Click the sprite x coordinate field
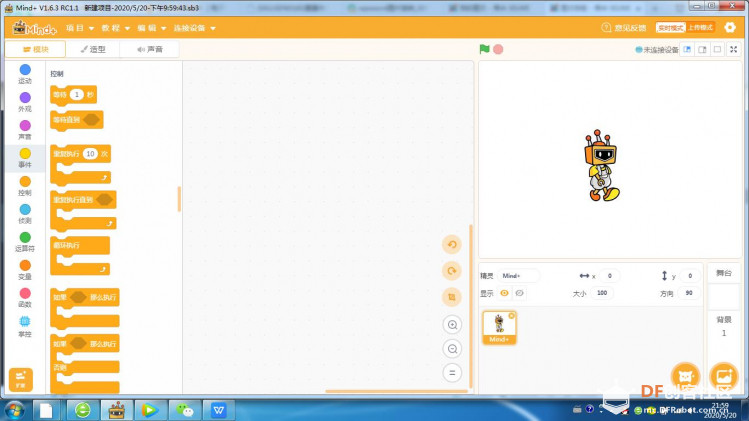 610,276
